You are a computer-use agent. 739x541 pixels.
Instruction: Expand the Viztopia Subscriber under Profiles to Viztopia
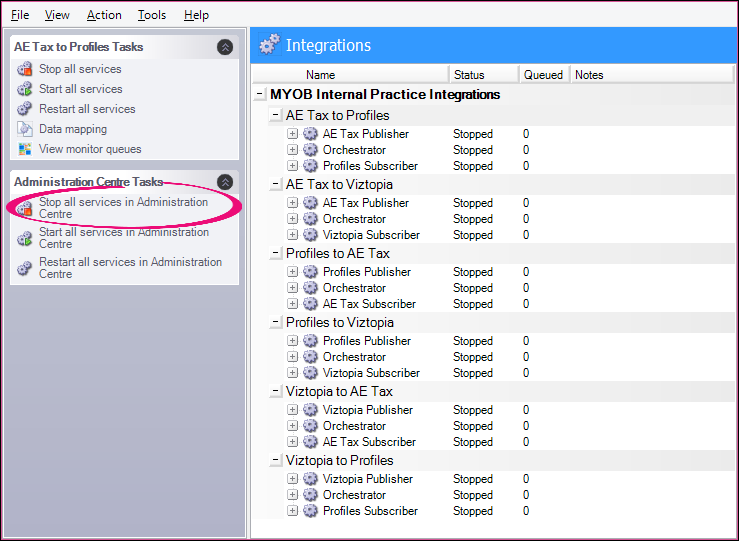(x=293, y=373)
